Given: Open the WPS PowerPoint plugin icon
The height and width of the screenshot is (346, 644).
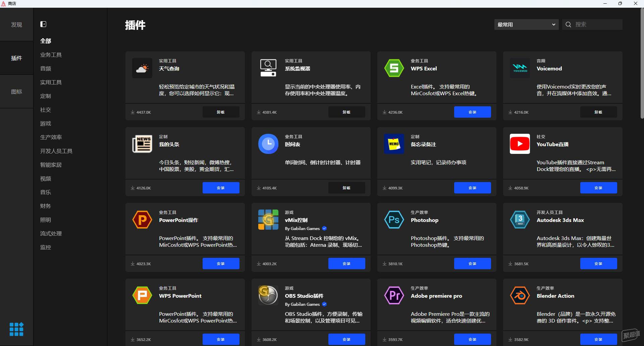Looking at the screenshot, I should [142, 295].
